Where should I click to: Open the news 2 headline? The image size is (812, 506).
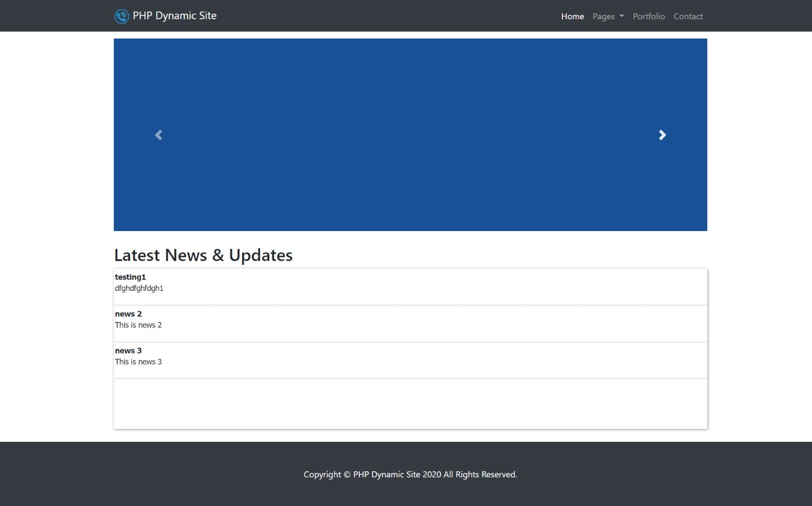point(128,314)
